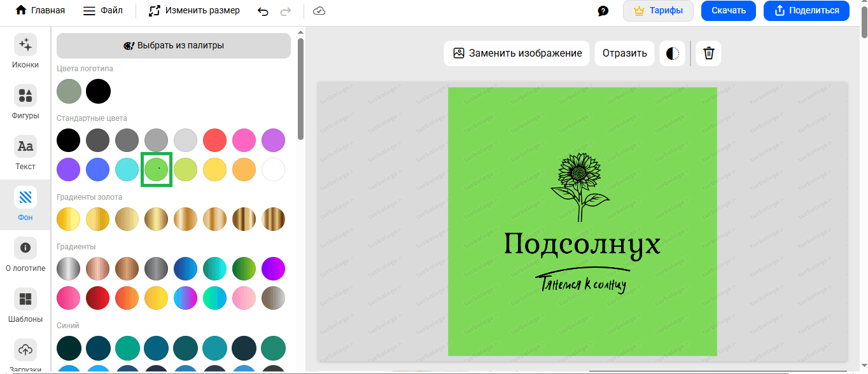The width and height of the screenshot is (868, 374).
Task: Select the red-orange gradient swatch
Action: (127, 298)
